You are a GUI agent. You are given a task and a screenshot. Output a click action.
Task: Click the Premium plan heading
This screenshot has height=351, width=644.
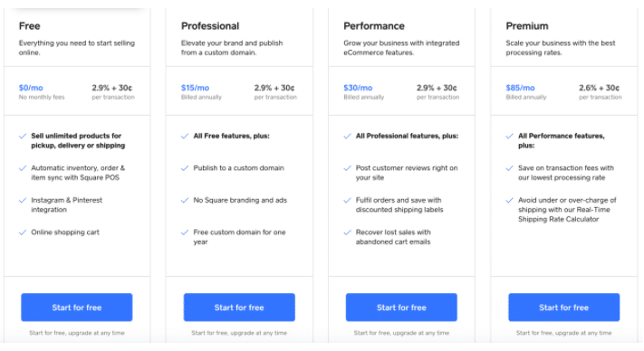tap(527, 26)
